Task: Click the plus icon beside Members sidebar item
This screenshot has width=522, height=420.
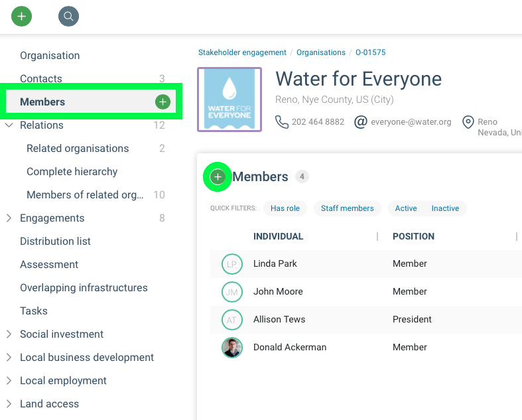Action: pos(163,102)
